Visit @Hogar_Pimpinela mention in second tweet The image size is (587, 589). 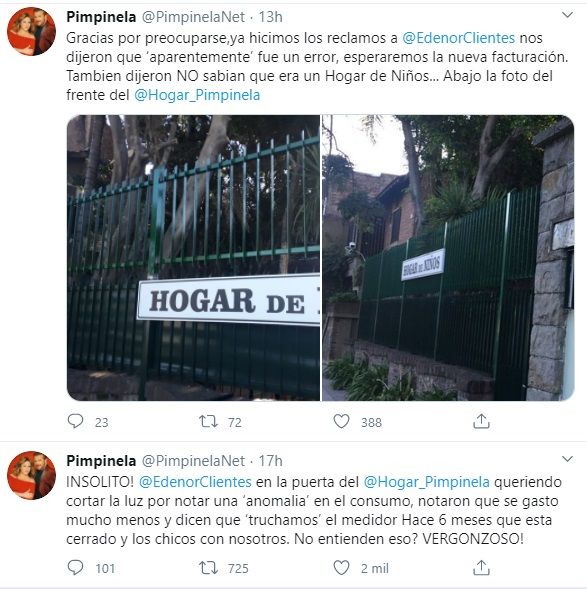(426, 482)
